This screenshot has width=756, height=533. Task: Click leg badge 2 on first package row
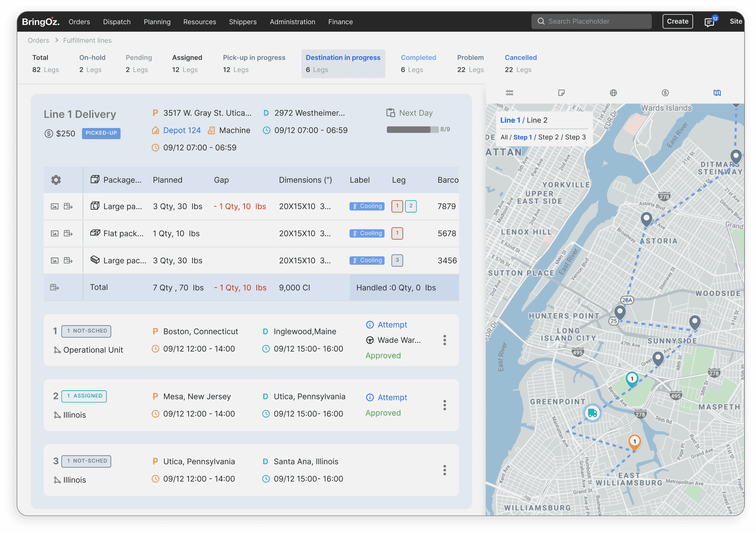click(411, 206)
